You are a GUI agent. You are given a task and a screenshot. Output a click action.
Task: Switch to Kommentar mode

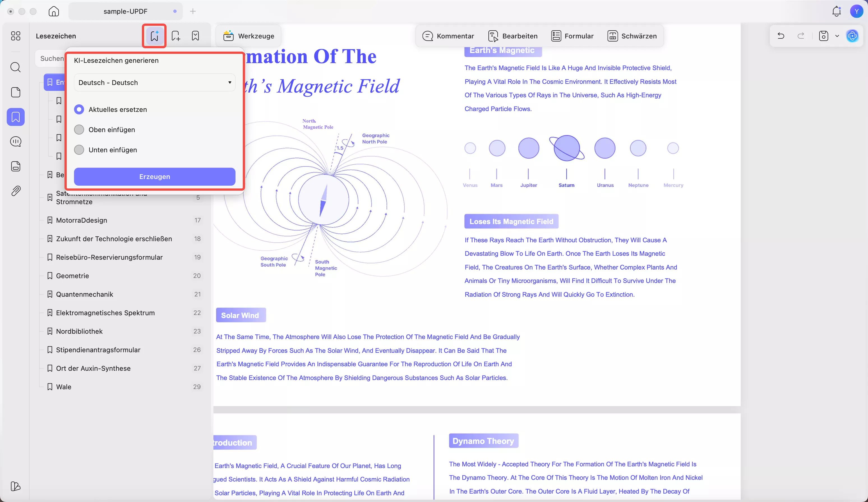(x=448, y=36)
